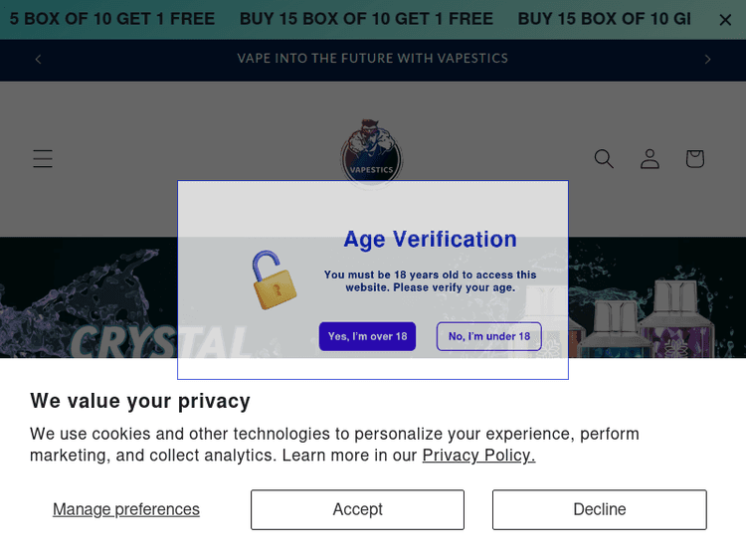Viewport: 746px width, 560px height.
Task: Accept the cookies
Action: tap(357, 509)
